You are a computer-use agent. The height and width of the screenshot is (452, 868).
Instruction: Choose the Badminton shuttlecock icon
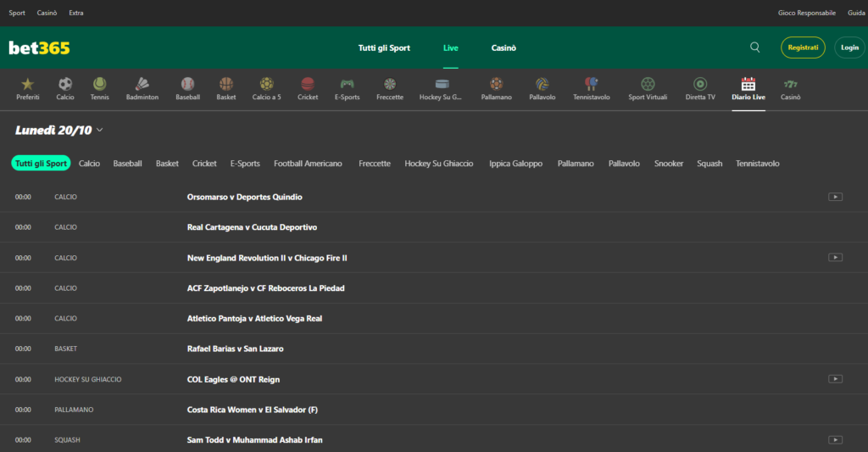tap(142, 84)
